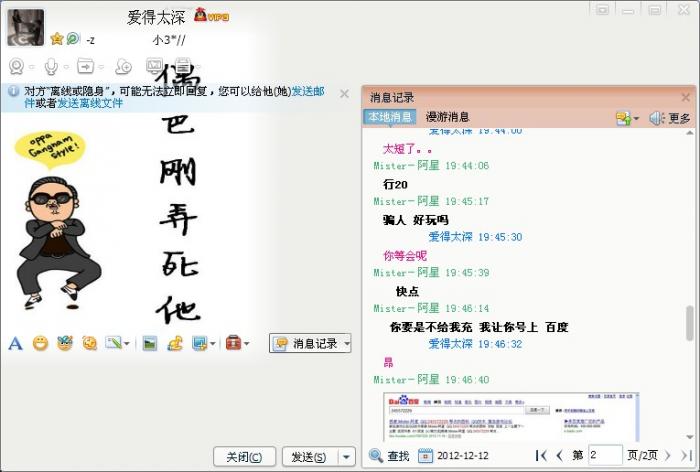Dismiss the offline notice bar

(344, 94)
